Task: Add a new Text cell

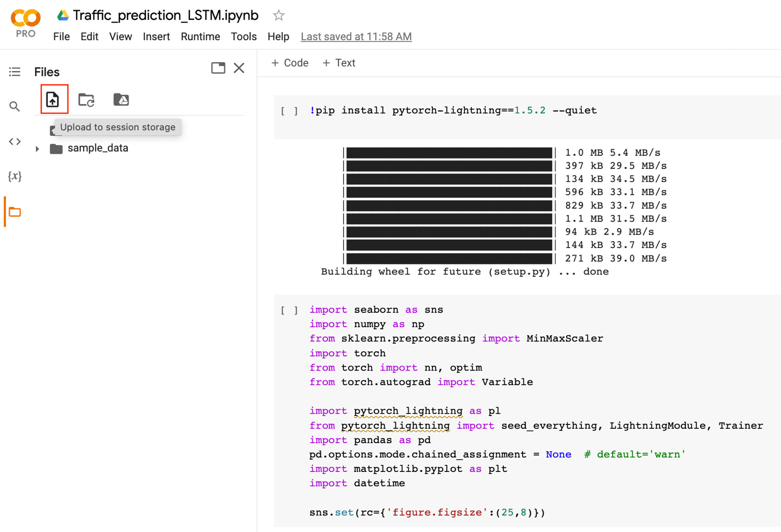Action: tap(338, 63)
